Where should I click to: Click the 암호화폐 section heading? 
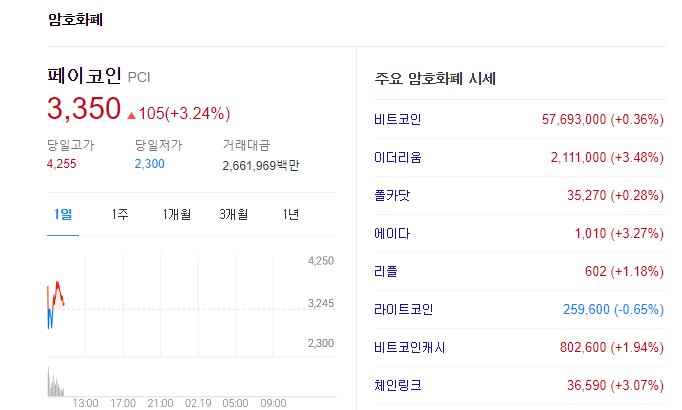point(75,20)
